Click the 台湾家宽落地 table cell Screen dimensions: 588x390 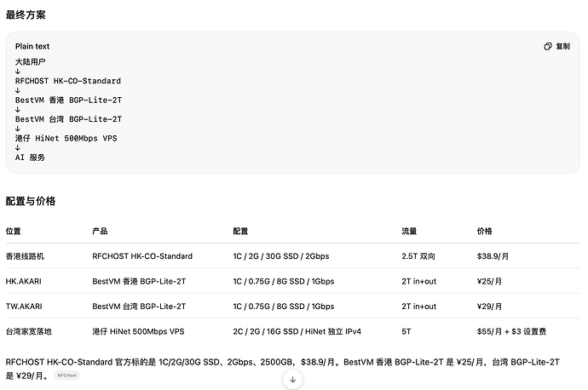(x=28, y=331)
